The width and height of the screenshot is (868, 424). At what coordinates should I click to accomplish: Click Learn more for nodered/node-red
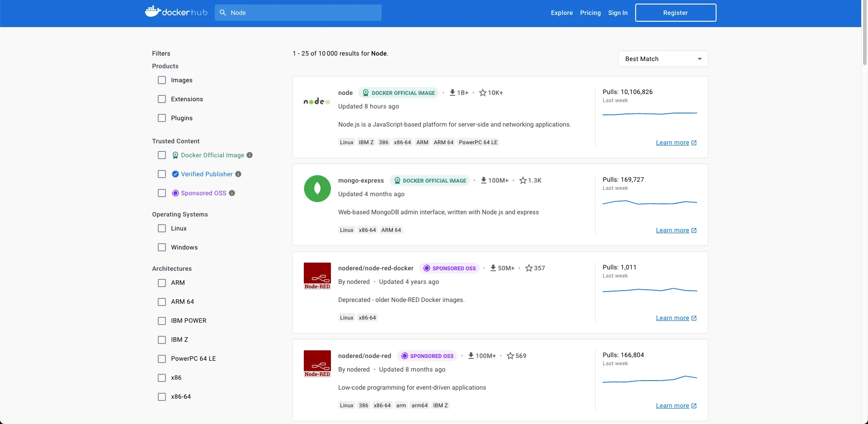click(672, 405)
